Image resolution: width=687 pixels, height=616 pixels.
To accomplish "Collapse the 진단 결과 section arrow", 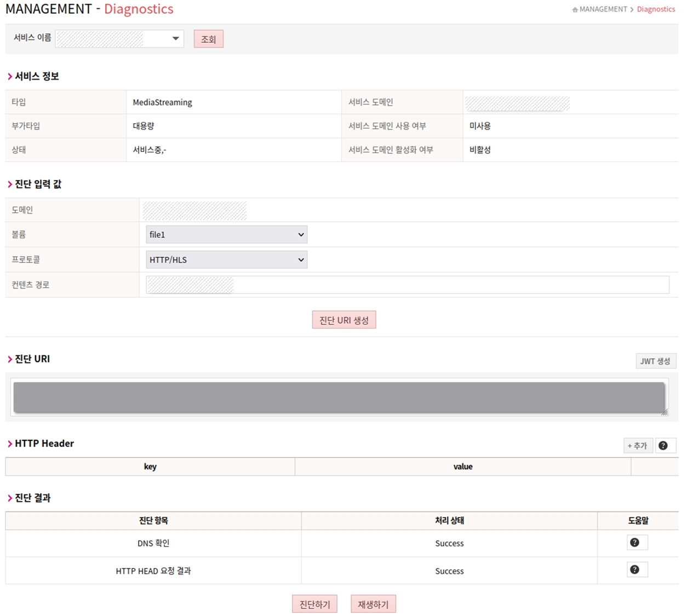I will [x=10, y=498].
